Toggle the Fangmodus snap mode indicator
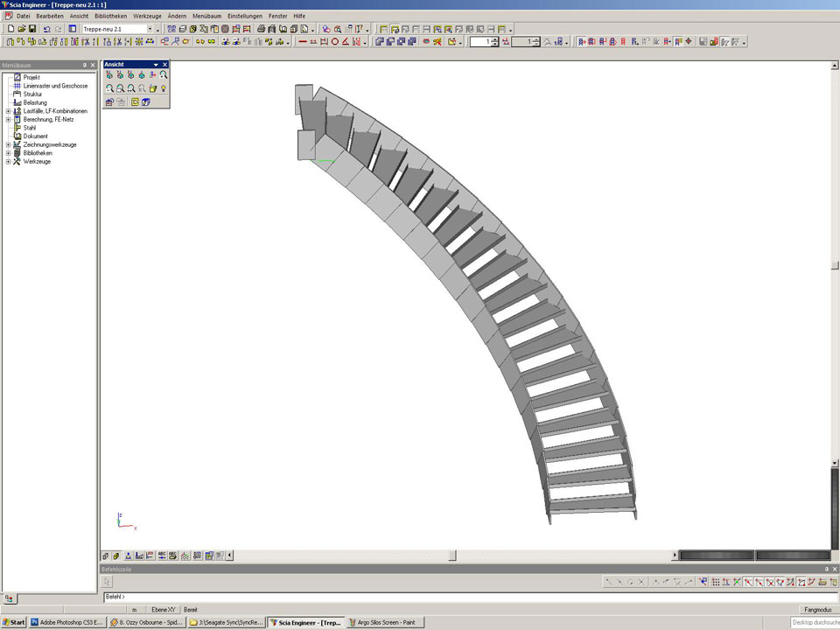The height and width of the screenshot is (630, 840). [x=816, y=609]
